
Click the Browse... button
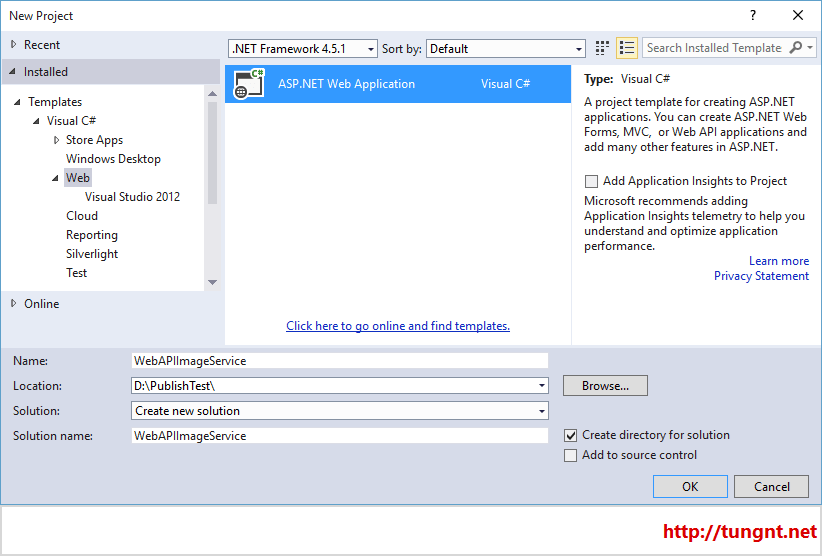[605, 386]
